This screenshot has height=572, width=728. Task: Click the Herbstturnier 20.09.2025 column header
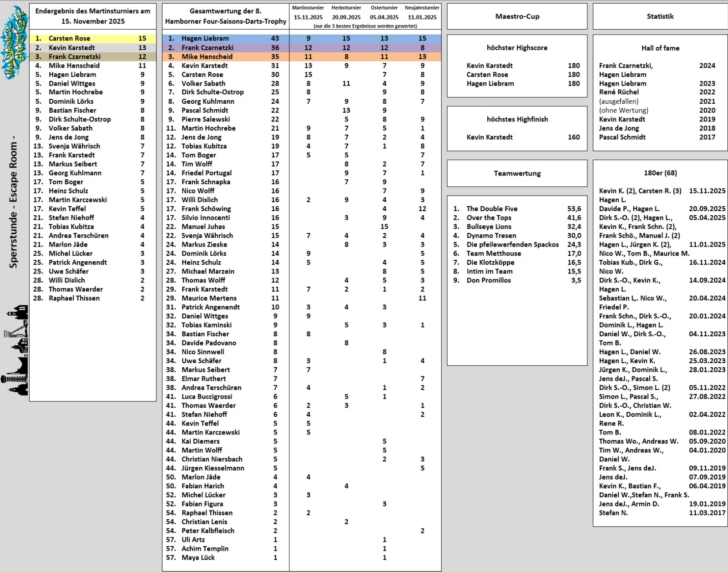tap(346, 13)
